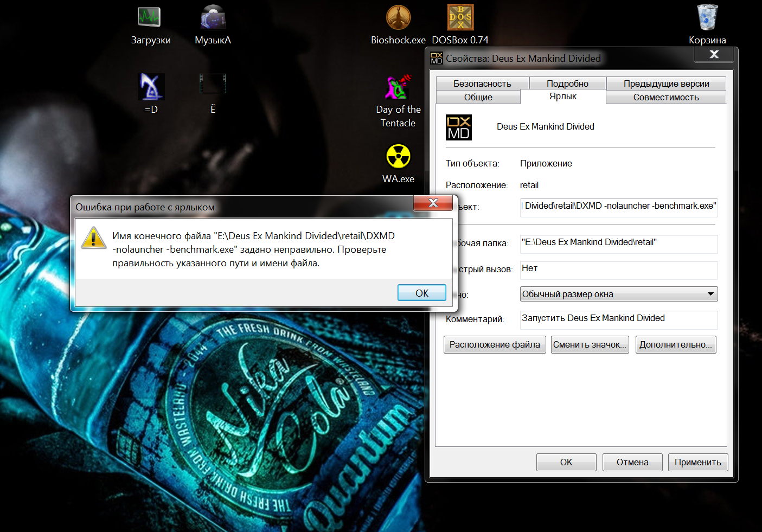Click the Сменить значок button
This screenshot has width=762, height=532.
[590, 345]
